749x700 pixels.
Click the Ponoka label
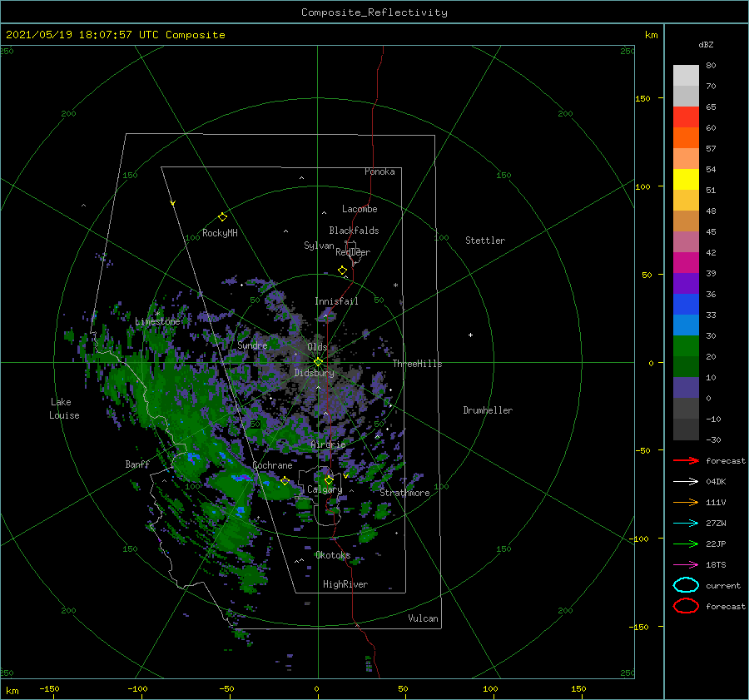click(379, 171)
